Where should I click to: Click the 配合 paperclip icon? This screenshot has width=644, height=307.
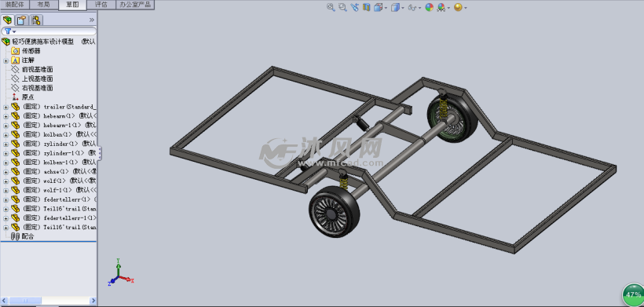click(15, 236)
